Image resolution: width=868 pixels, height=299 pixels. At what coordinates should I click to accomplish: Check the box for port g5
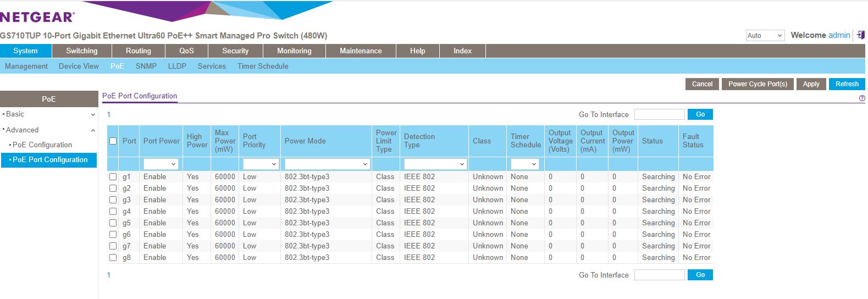(113, 223)
